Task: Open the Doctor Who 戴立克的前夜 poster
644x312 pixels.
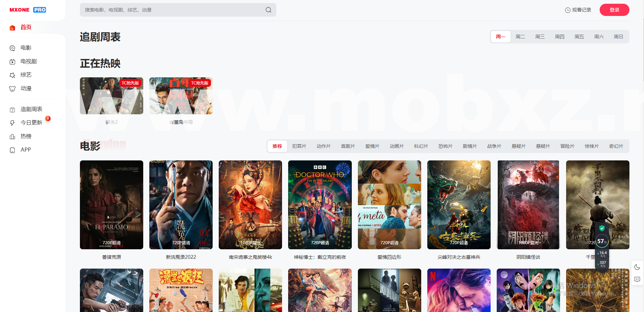Action: click(x=320, y=205)
